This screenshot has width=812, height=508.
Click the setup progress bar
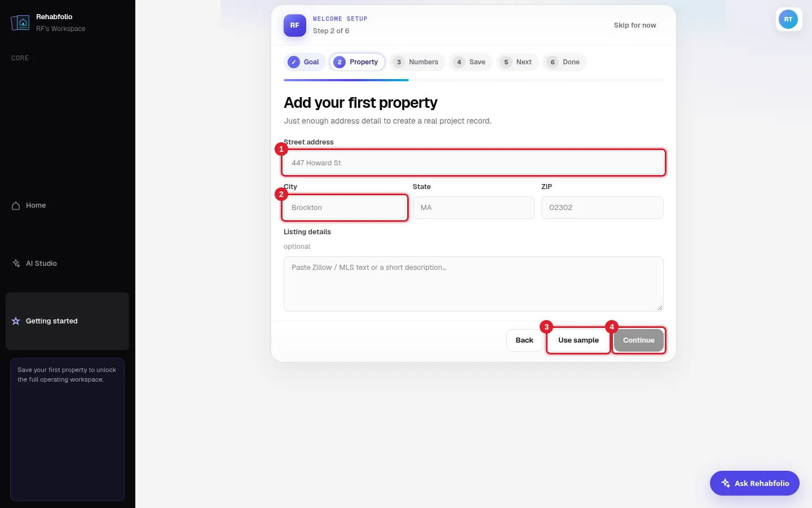[x=474, y=80]
